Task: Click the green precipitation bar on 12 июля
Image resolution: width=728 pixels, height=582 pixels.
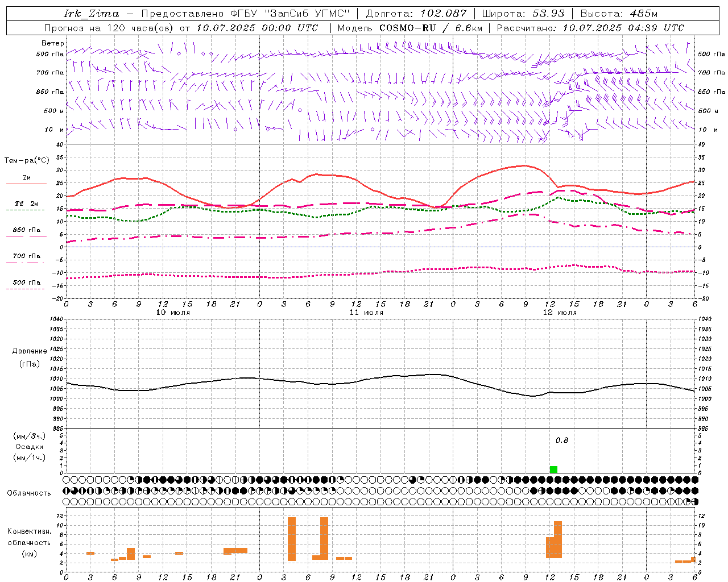Action: pos(553,469)
